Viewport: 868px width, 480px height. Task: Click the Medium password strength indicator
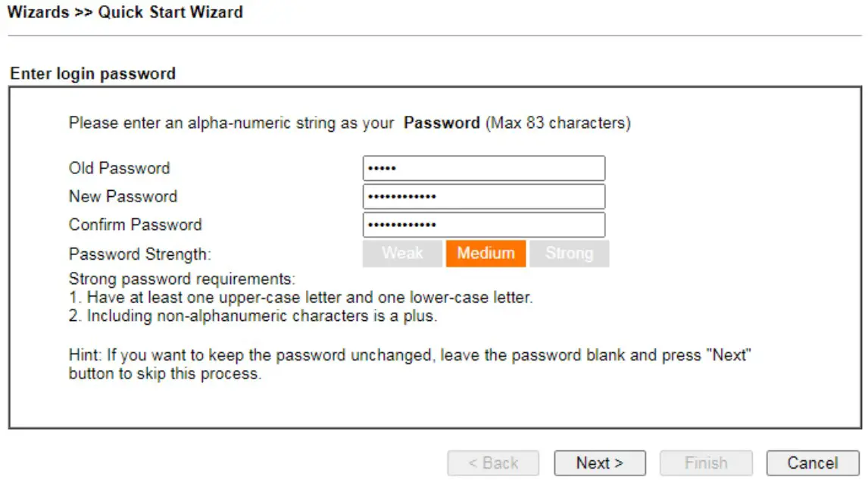point(486,254)
